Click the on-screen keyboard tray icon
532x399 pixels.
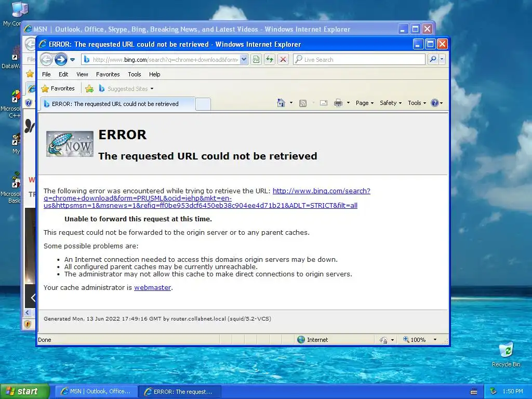click(474, 392)
